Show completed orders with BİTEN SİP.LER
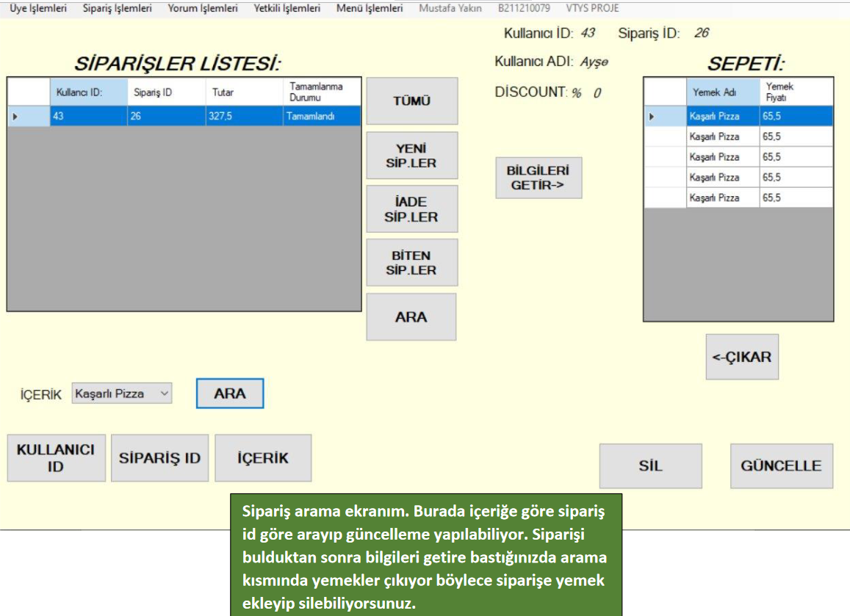Screen dimensions: 850x616 [x=411, y=263]
